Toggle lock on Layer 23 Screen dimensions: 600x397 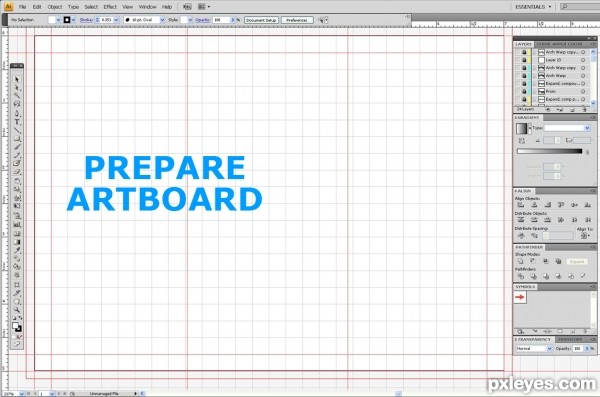[x=524, y=60]
